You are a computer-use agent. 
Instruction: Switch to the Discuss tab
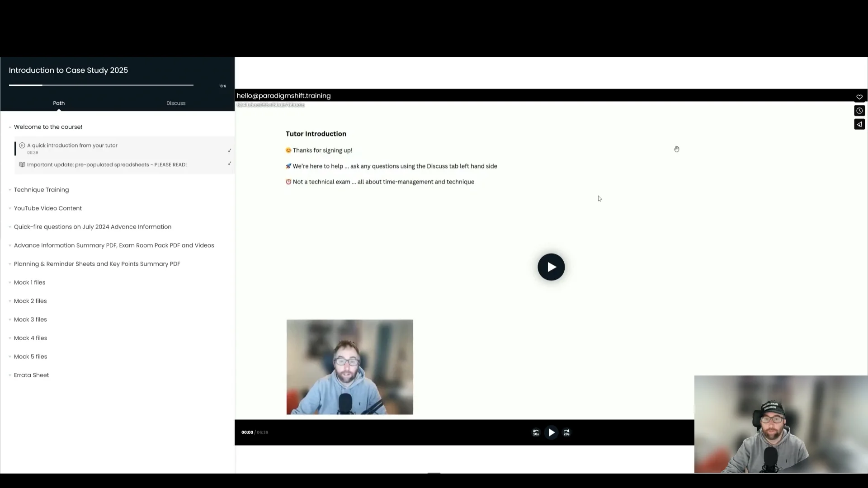coord(176,103)
